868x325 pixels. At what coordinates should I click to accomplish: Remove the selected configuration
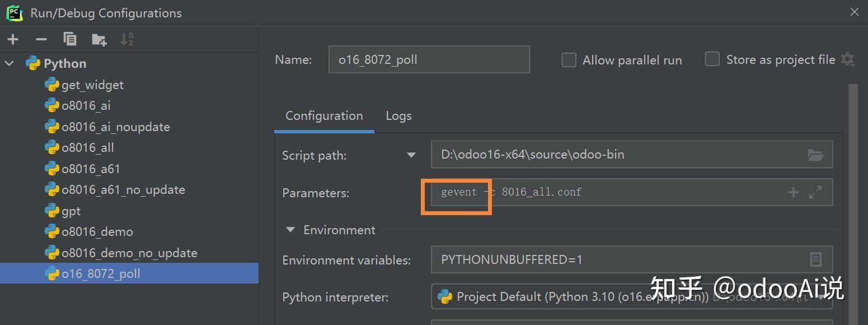[41, 39]
